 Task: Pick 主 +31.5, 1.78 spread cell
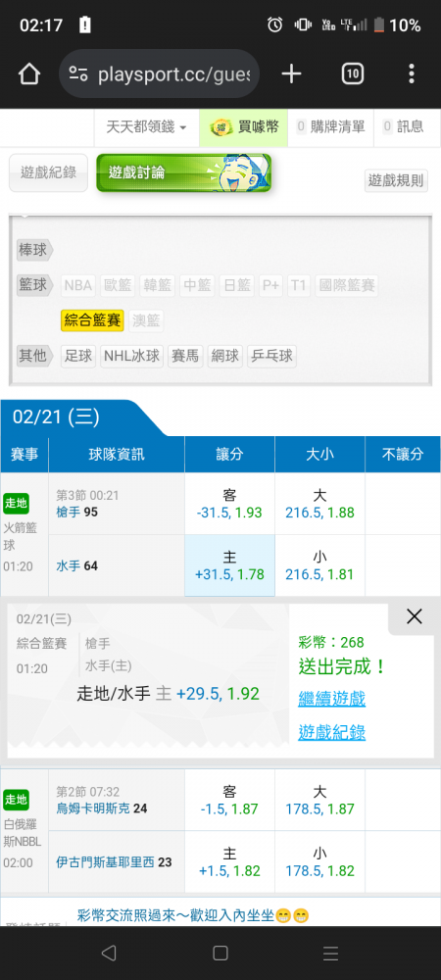click(229, 565)
